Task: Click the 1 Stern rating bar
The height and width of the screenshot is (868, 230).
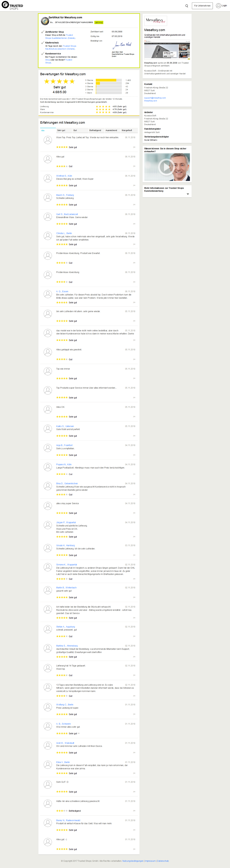Action: (109, 93)
